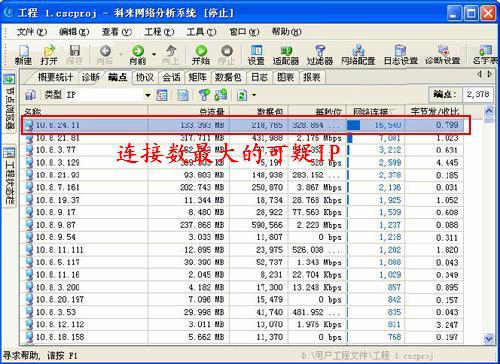Open the 节点浏览器 side panel
This screenshot has height=364, width=500.
pos(10,103)
